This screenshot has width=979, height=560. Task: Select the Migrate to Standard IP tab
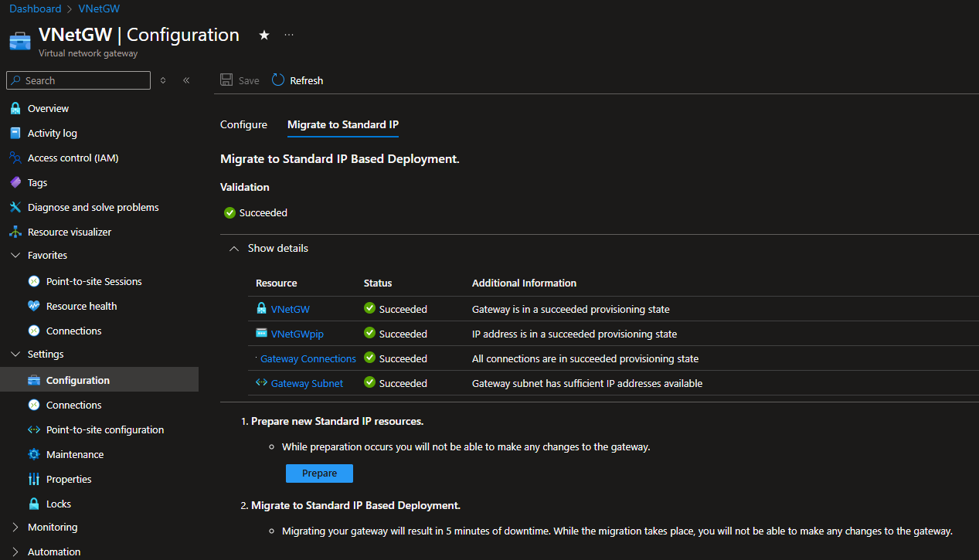point(342,124)
